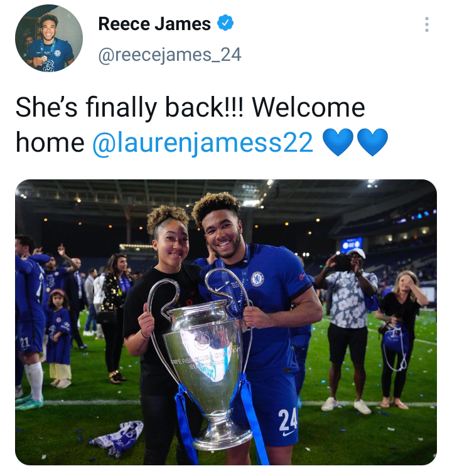Viewport: 452px width, 476px height.
Task: Click the "She's finally back!!!" tweet text
Action: [x=129, y=107]
